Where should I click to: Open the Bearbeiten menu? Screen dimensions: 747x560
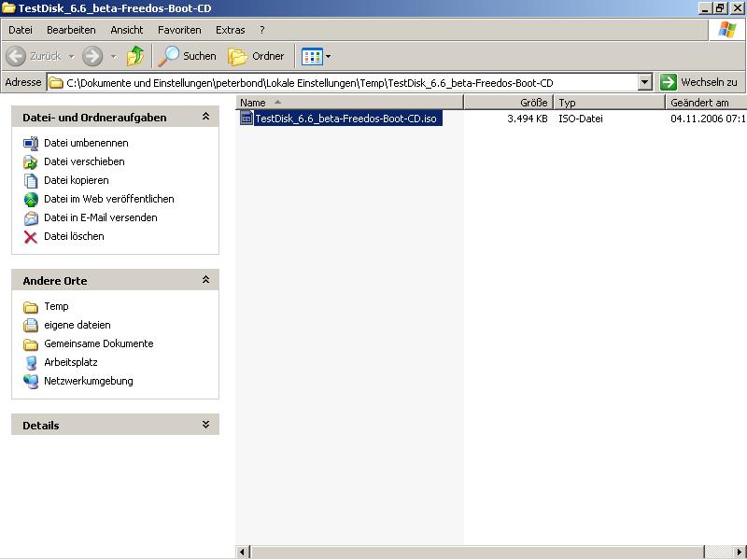[x=71, y=30]
